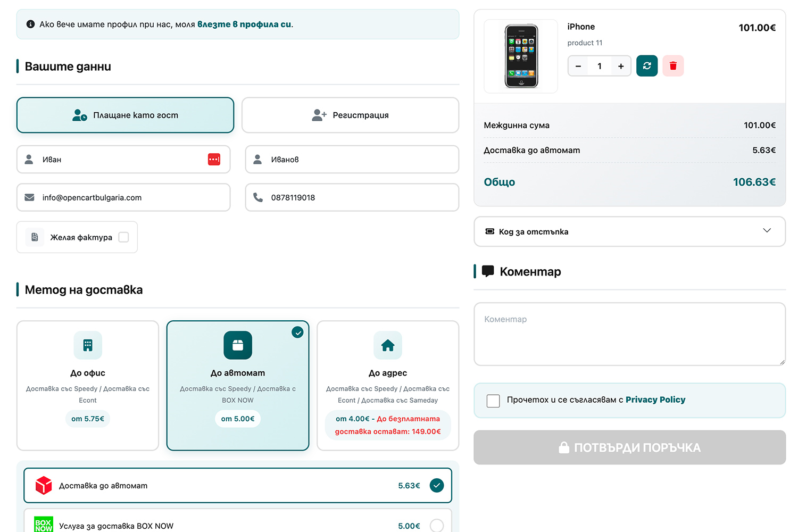Increase iPhone quantity with plus button

tap(621, 66)
